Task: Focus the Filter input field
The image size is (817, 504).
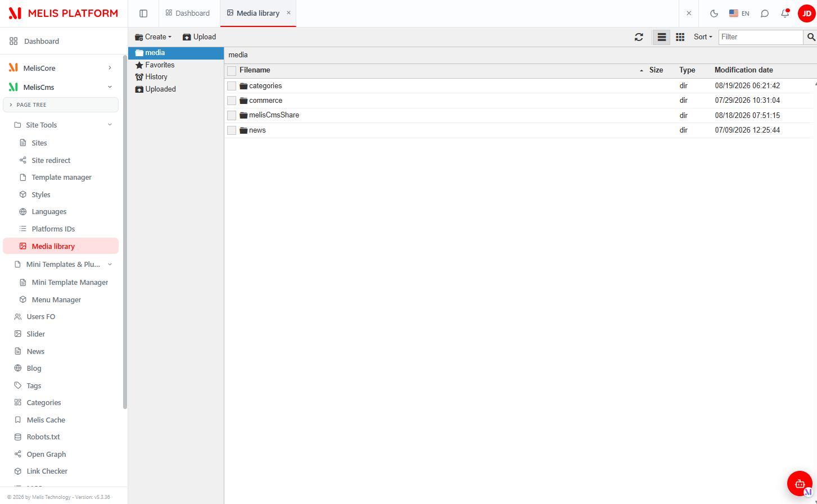Action: (x=761, y=37)
